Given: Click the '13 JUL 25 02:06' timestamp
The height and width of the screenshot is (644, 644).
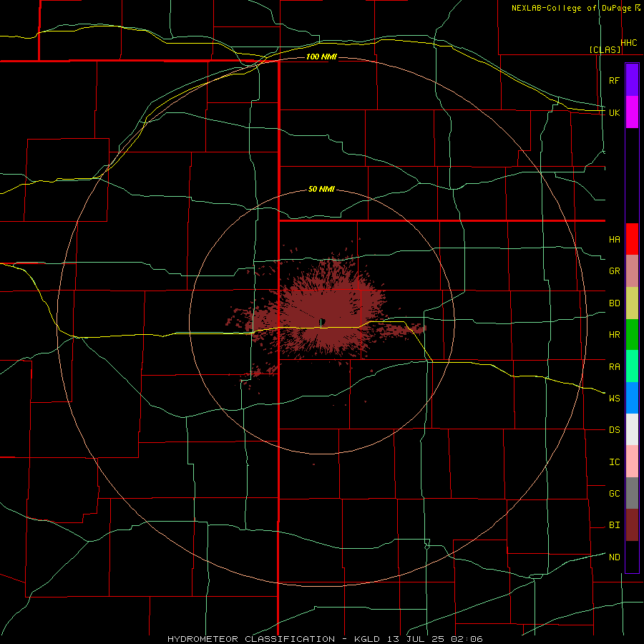Looking at the screenshot, I should (434, 639).
